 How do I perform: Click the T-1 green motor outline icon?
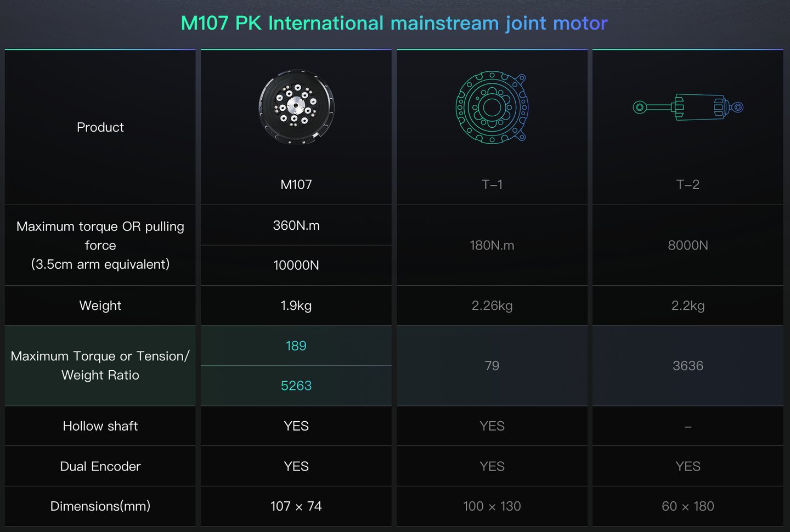[x=492, y=107]
